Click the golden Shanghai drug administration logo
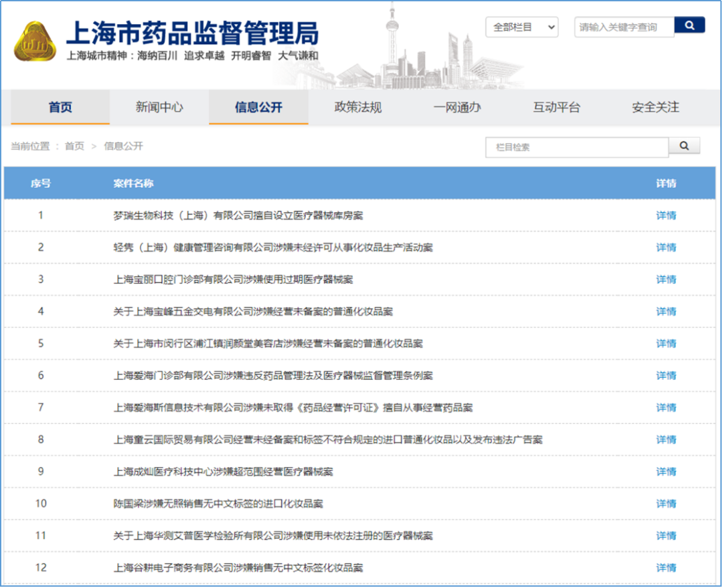Image resolution: width=723 pixels, height=588 pixels. (37, 41)
